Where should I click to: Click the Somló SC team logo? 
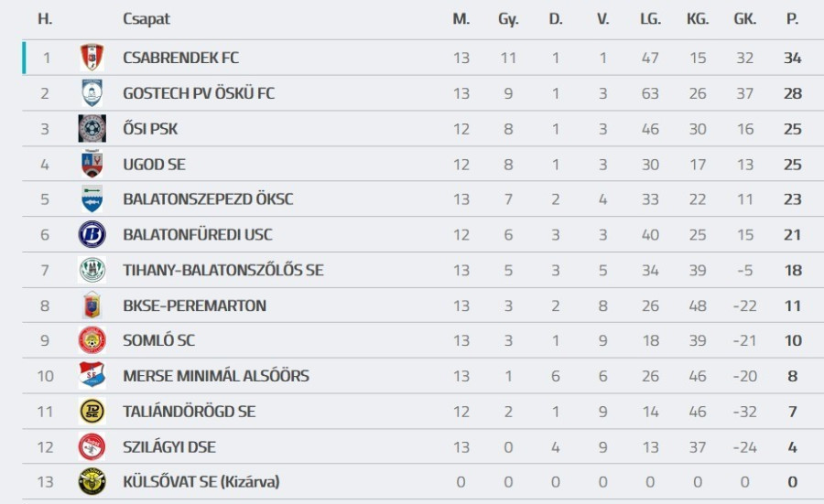92,340
